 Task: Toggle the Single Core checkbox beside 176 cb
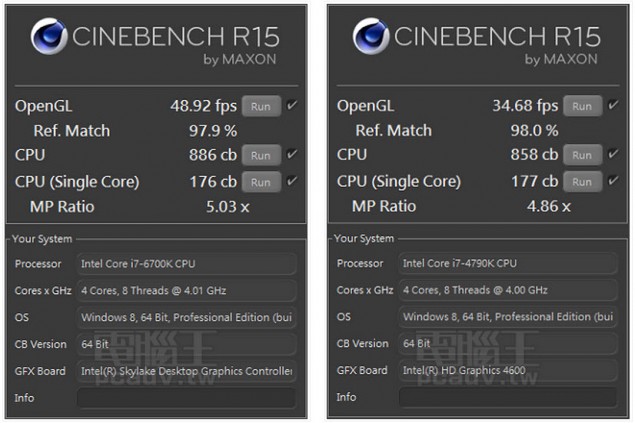(291, 181)
